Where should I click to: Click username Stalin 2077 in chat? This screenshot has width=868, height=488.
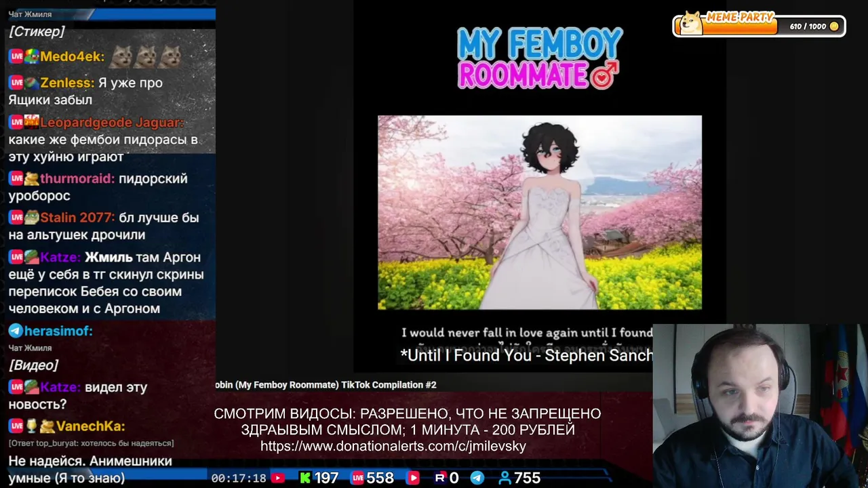[x=77, y=218]
